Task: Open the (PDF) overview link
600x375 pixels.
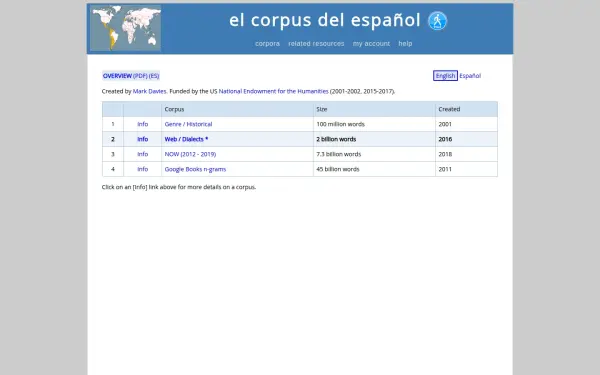Action: (140, 76)
